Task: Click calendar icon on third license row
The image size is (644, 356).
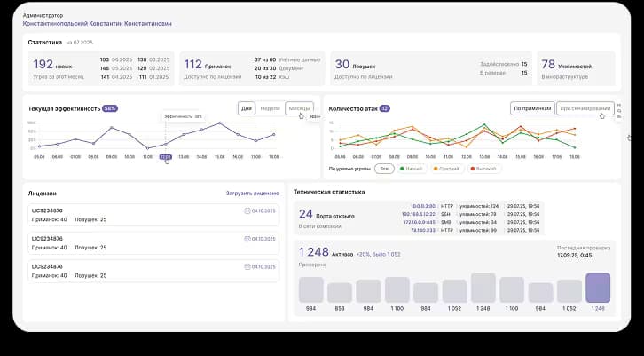Action: [x=247, y=267]
